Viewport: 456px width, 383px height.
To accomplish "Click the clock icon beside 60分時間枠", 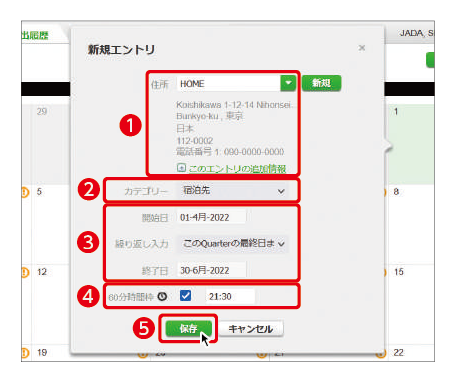I will [162, 296].
